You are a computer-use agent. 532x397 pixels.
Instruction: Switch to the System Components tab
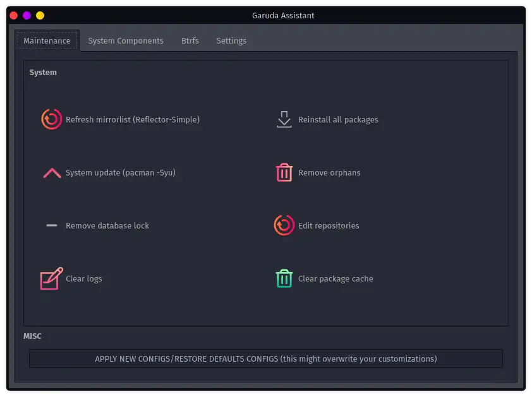point(126,41)
